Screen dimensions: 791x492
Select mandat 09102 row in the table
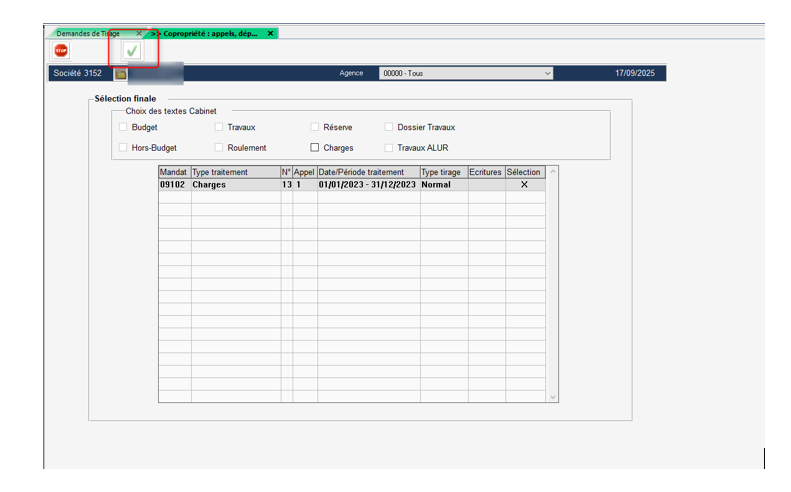[173, 185]
